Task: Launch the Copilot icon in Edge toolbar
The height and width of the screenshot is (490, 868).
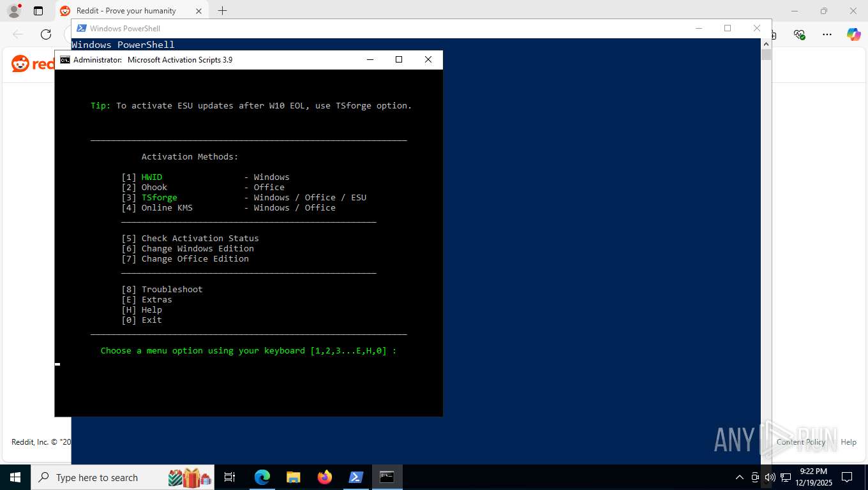Action: [853, 34]
